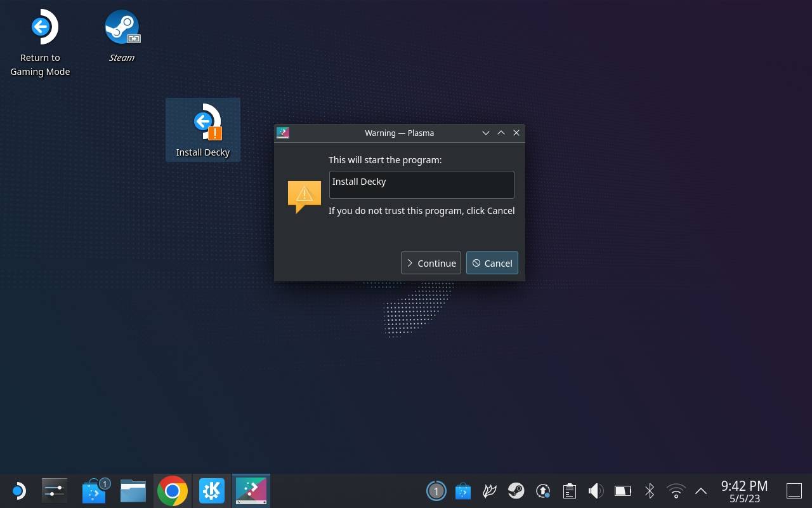Screen dimensions: 812x508
Task: Open the Steam desktop shortcut
Action: pos(122,37)
